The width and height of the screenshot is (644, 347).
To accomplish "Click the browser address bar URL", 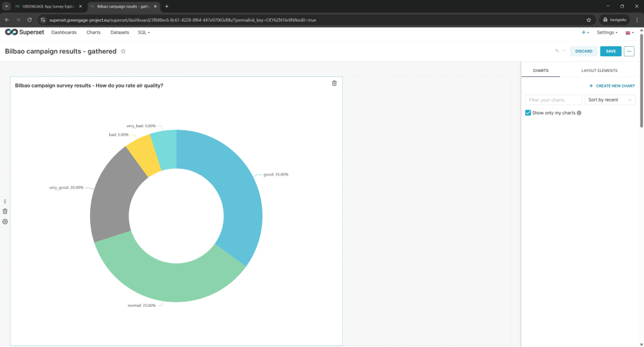I will point(182,20).
